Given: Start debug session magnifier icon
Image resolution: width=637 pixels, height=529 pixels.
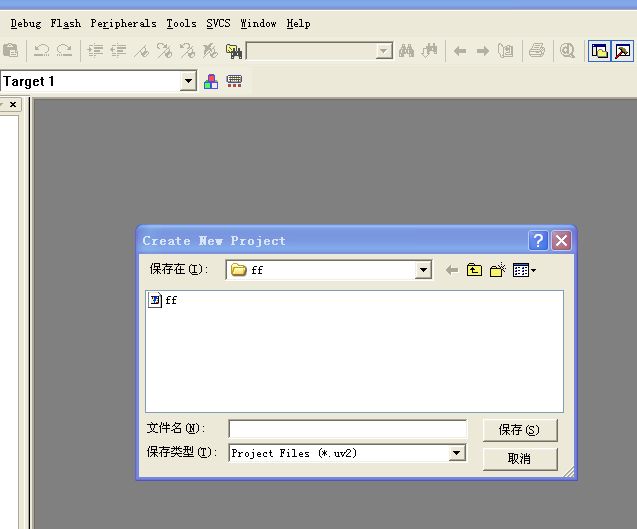Looking at the screenshot, I should click(567, 51).
